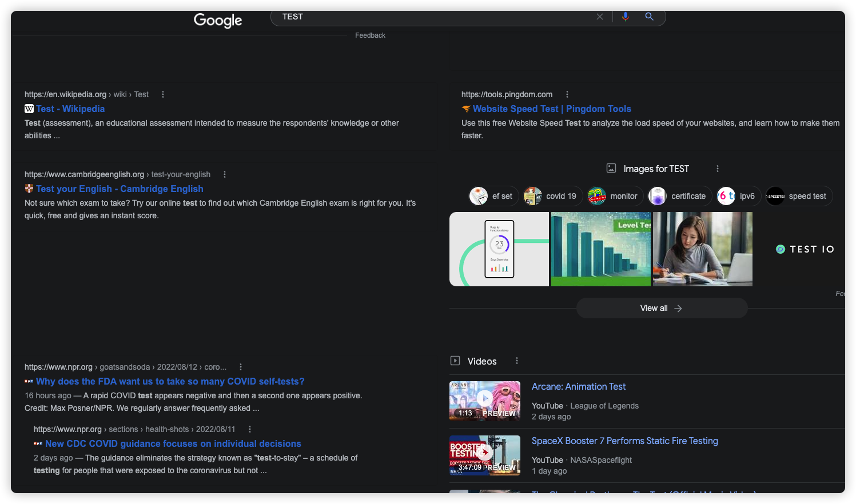Open SpaceX Booster 7 Static Fire Testing title

[625, 441]
